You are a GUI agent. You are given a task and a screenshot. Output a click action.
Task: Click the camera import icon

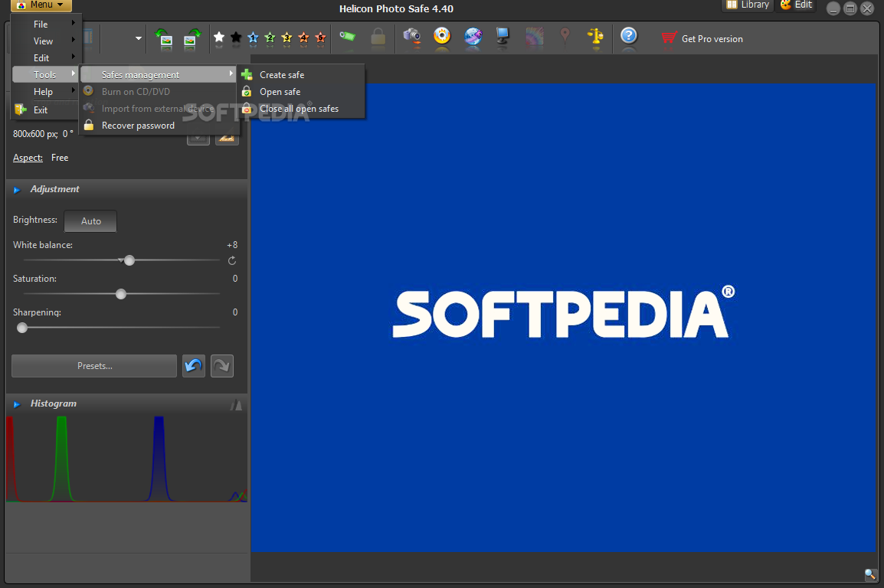pyautogui.click(x=412, y=38)
